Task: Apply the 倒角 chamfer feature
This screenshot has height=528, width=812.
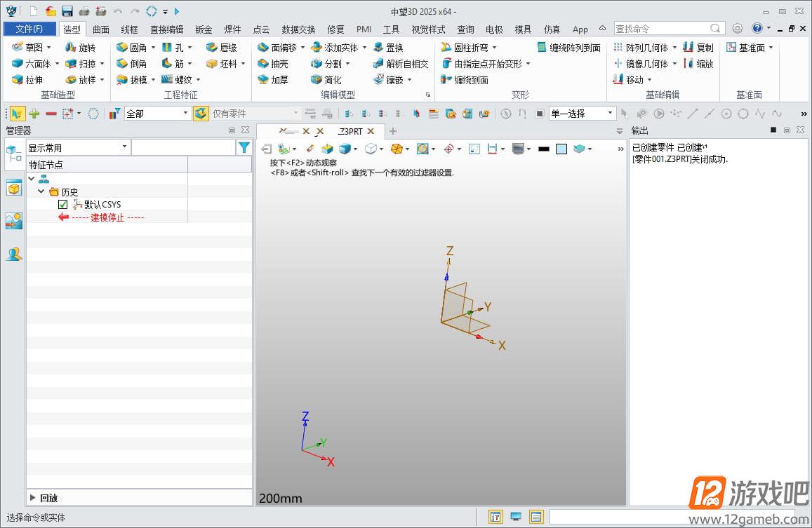Action: [x=131, y=64]
